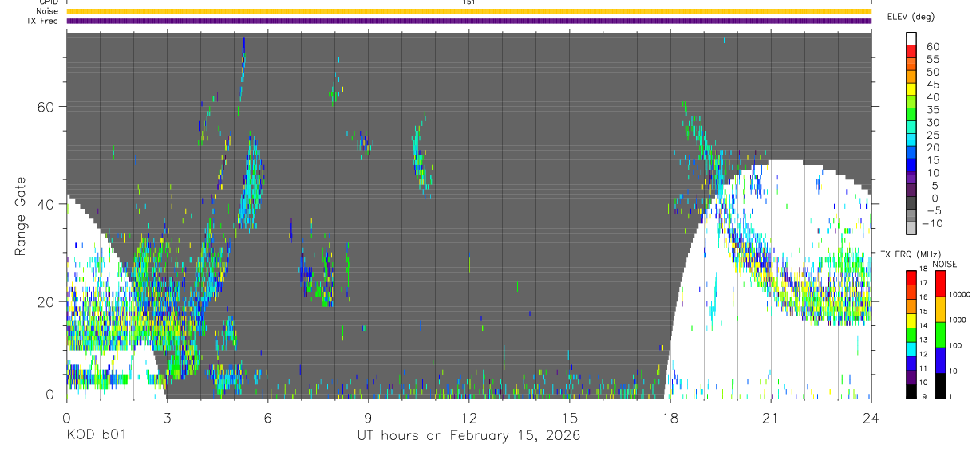Click the yellow Noise bar above the plot

[469, 11]
